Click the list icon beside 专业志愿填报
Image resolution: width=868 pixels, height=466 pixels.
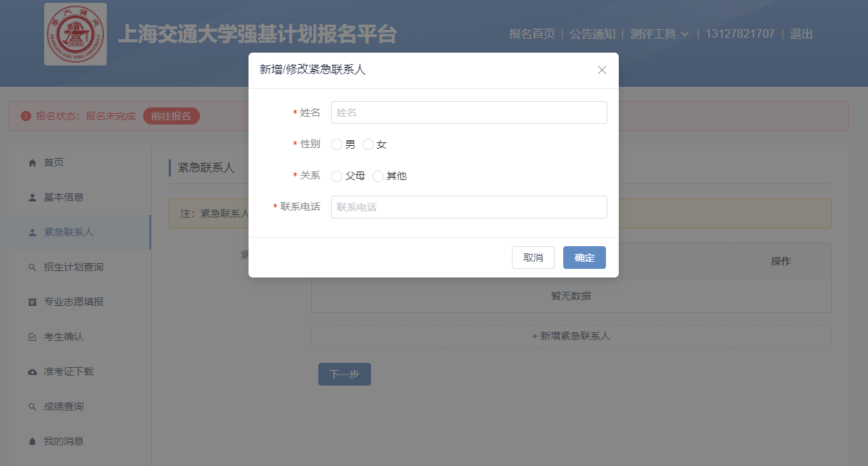(x=32, y=302)
